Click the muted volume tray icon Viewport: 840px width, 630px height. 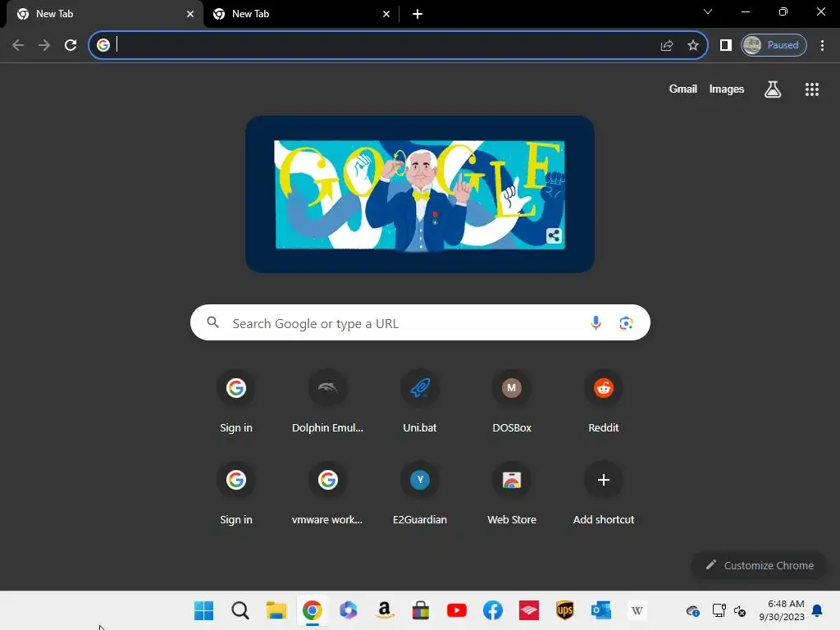[x=740, y=610]
